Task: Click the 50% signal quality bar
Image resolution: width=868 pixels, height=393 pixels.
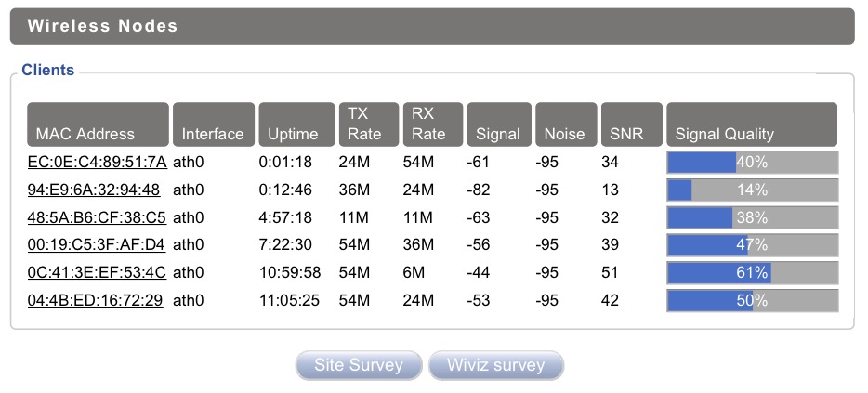Action: click(752, 301)
